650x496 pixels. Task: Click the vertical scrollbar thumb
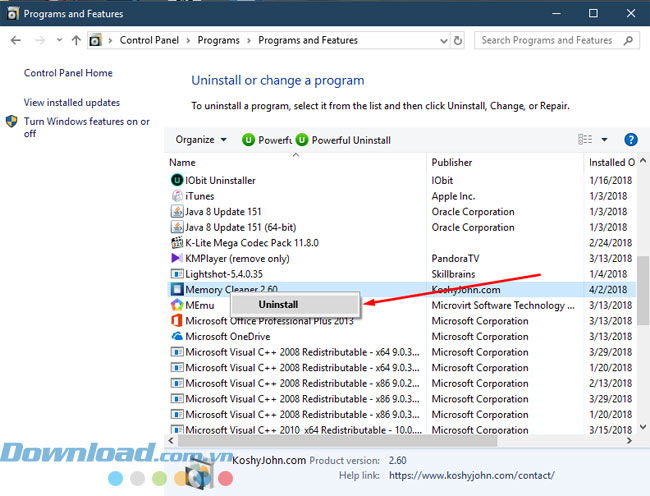pyautogui.click(x=643, y=290)
